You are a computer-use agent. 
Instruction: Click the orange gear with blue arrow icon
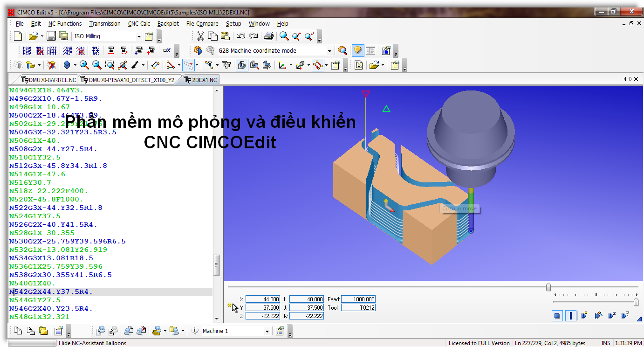(x=198, y=50)
